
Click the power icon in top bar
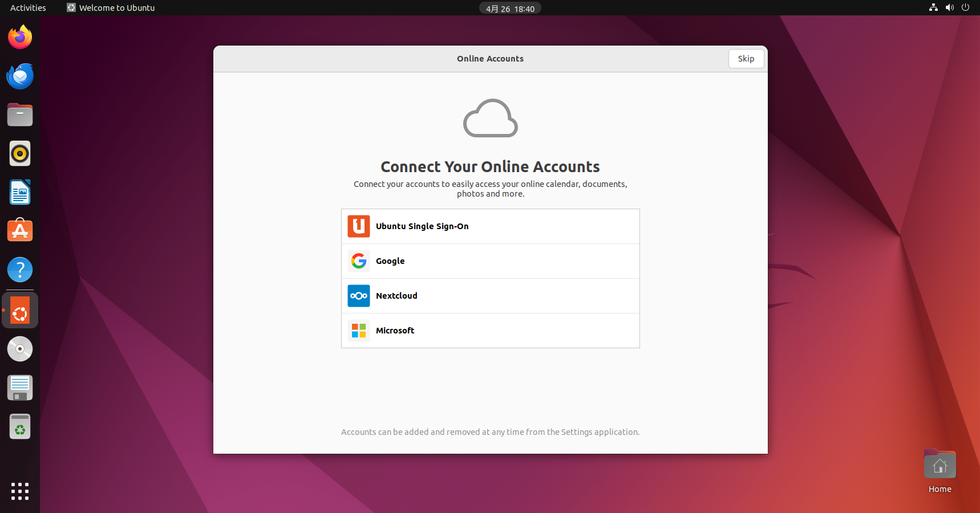tap(965, 7)
